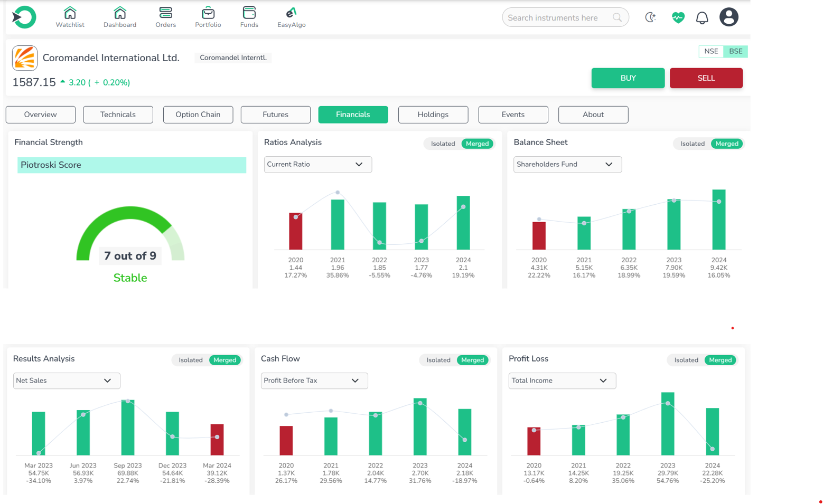Click '9.42K' value under Balance Sheet 2024
This screenshot has height=504, width=823.
(719, 268)
